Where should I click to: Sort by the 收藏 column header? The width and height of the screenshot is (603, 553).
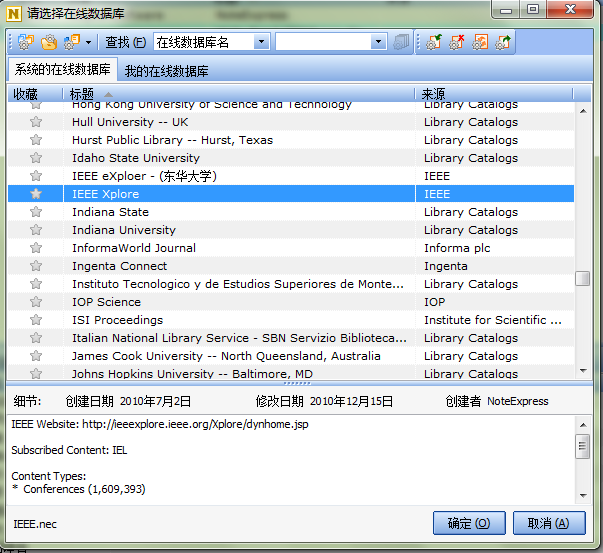click(35, 94)
